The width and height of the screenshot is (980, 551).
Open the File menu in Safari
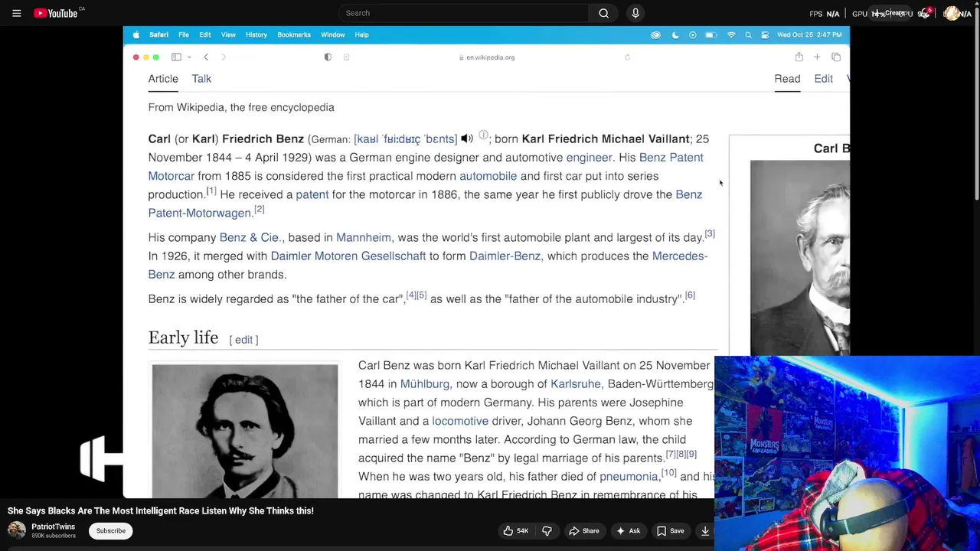(x=184, y=34)
